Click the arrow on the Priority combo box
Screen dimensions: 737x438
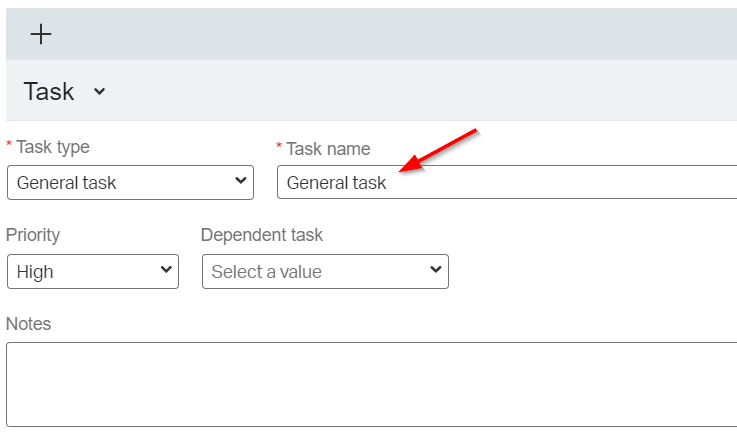click(x=165, y=270)
